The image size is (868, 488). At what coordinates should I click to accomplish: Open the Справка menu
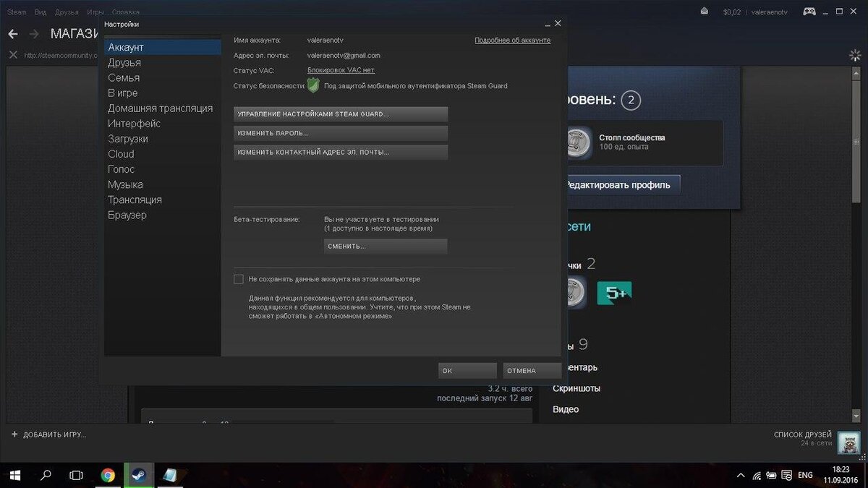click(125, 12)
